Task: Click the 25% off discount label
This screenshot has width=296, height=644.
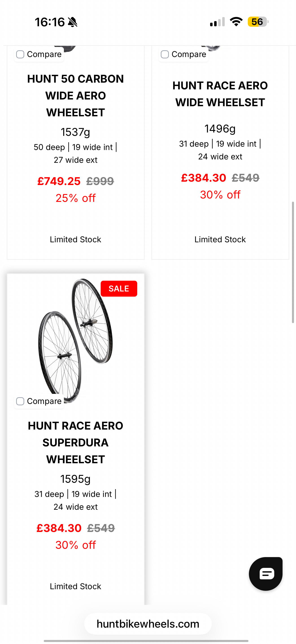Action: pos(75,198)
